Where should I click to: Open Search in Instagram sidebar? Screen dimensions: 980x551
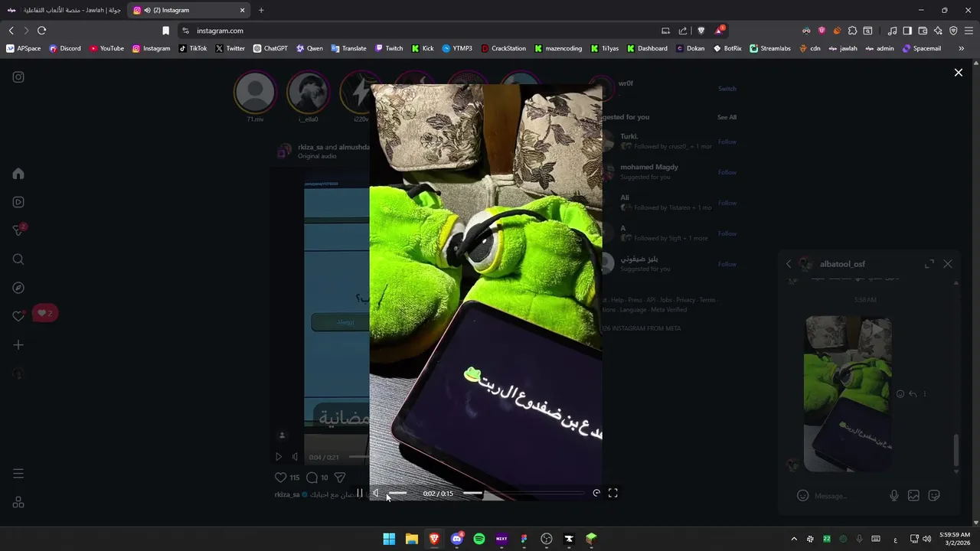(18, 259)
